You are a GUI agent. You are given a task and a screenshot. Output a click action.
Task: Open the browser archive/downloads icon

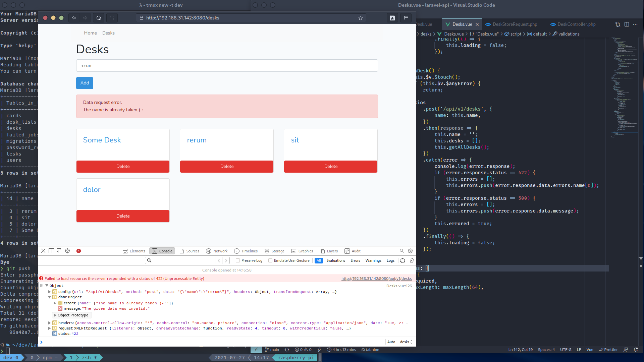(x=392, y=18)
